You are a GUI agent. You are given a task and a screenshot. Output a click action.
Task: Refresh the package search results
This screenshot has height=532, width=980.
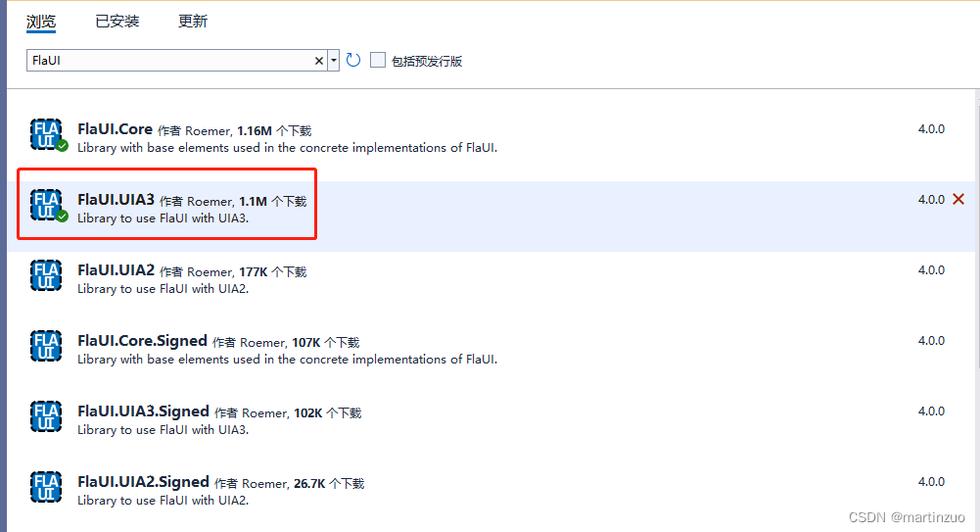(353, 60)
